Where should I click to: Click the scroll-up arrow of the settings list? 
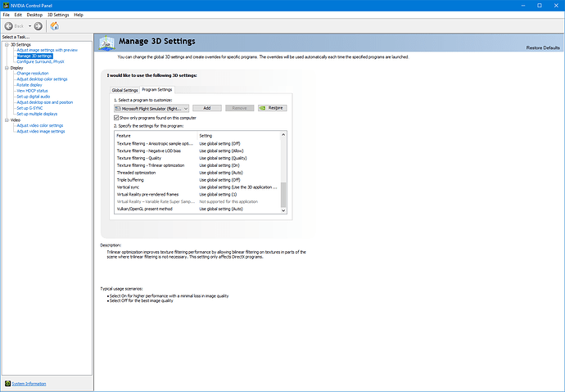pyautogui.click(x=284, y=135)
